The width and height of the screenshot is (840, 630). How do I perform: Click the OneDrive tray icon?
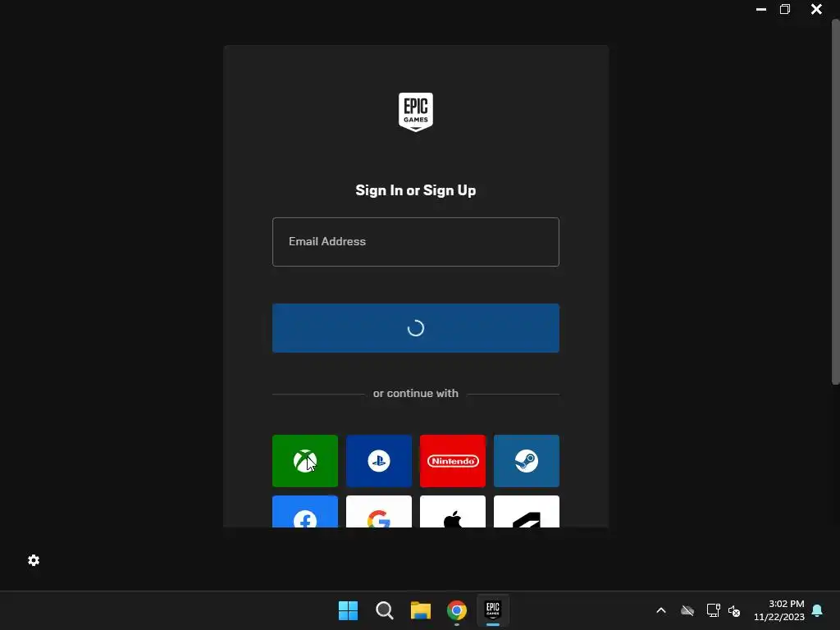687,610
